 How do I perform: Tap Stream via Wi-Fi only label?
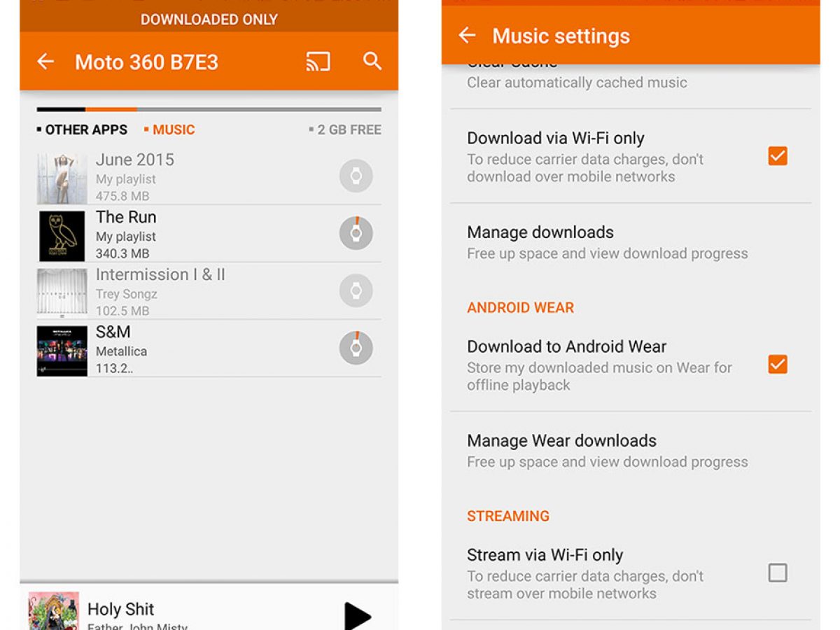tap(545, 555)
